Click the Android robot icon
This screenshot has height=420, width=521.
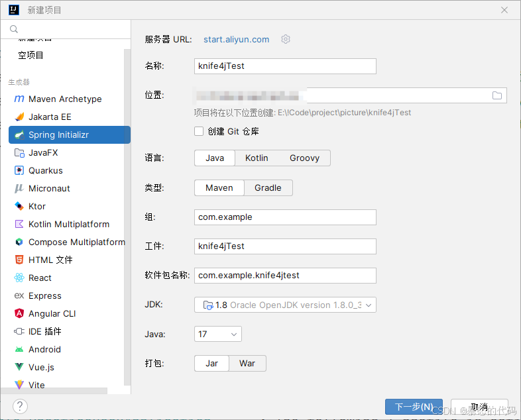coord(19,349)
